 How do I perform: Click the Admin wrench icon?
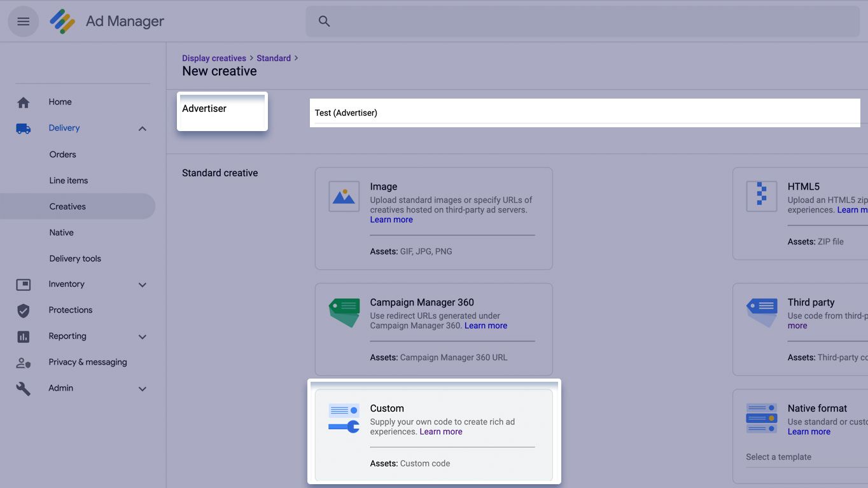(24, 389)
